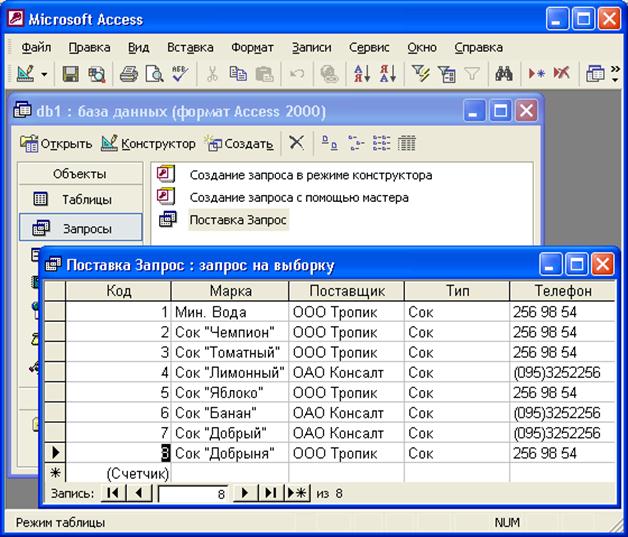
Task: Open the Сервис menu
Action: pyautogui.click(x=369, y=48)
